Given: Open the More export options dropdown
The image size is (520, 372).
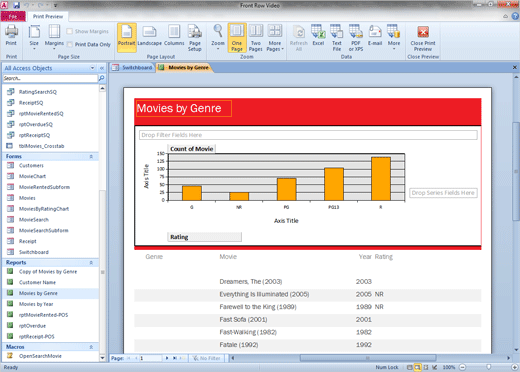Looking at the screenshot, I should point(394,37).
